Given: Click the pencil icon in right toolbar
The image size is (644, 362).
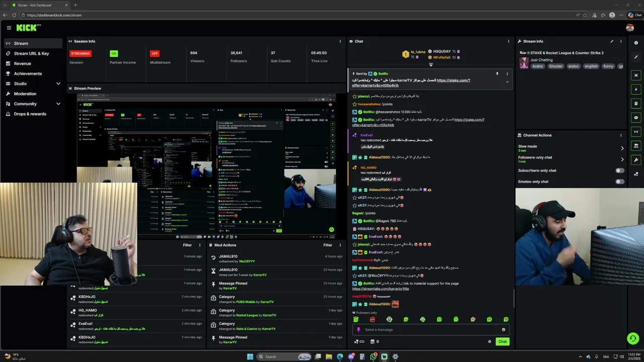Looking at the screenshot, I should (636, 57).
